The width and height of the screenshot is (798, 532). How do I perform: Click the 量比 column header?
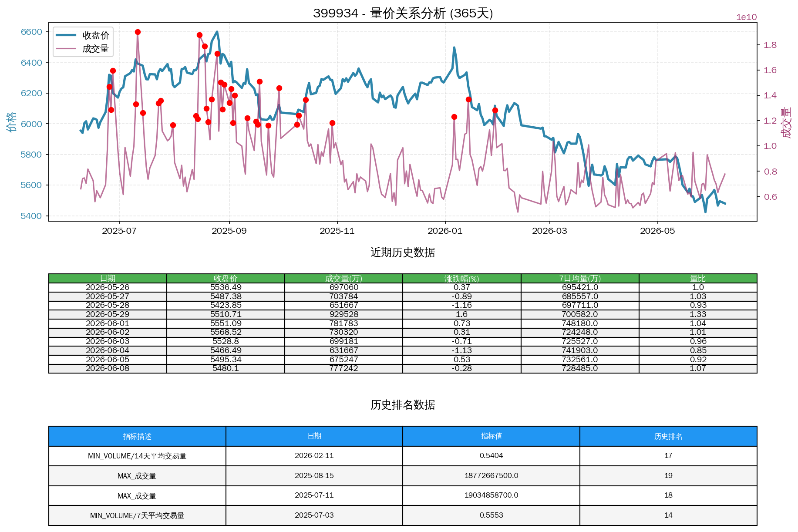[x=698, y=279]
